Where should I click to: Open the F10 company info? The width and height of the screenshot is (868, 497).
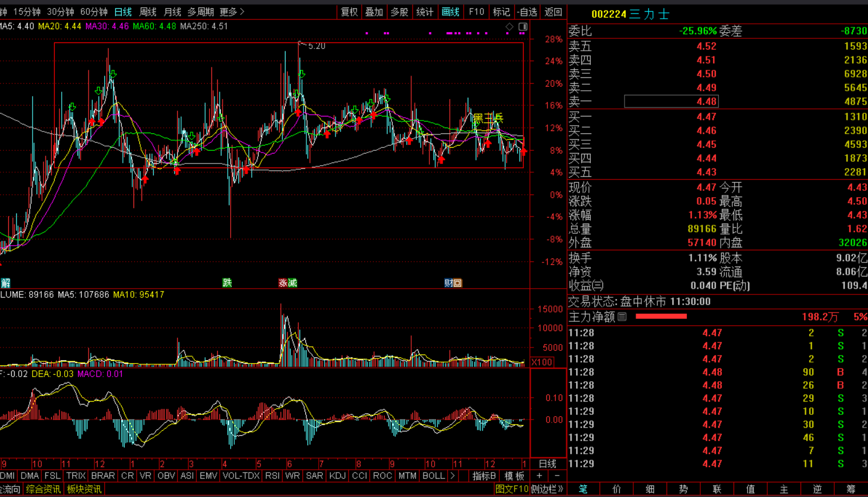(477, 12)
